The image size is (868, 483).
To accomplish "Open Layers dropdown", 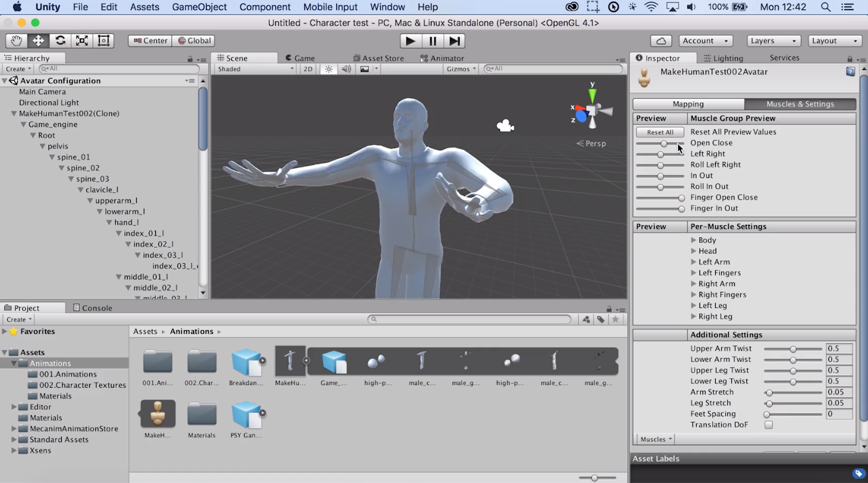I will tap(774, 41).
